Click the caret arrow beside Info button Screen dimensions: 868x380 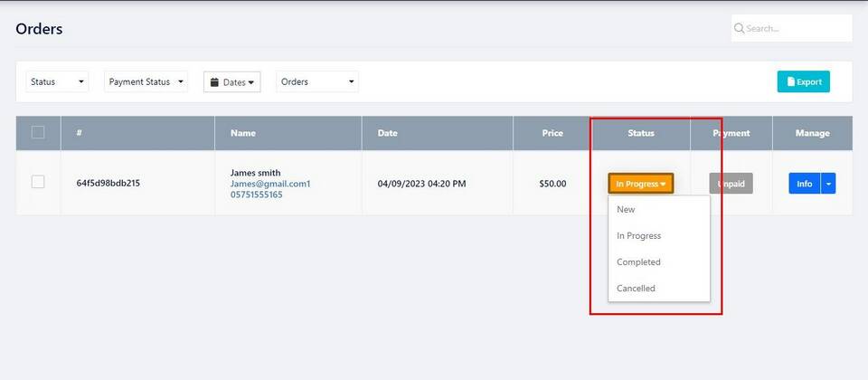828,184
